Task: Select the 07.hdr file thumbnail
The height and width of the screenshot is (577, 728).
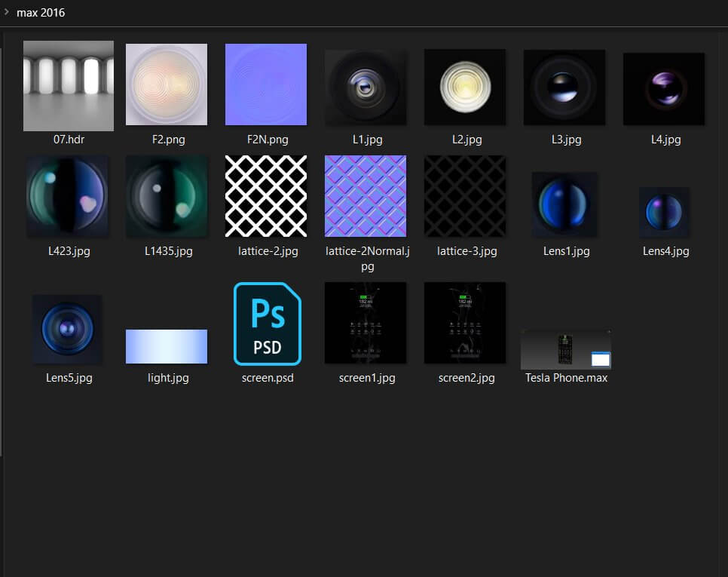Action: pos(68,85)
